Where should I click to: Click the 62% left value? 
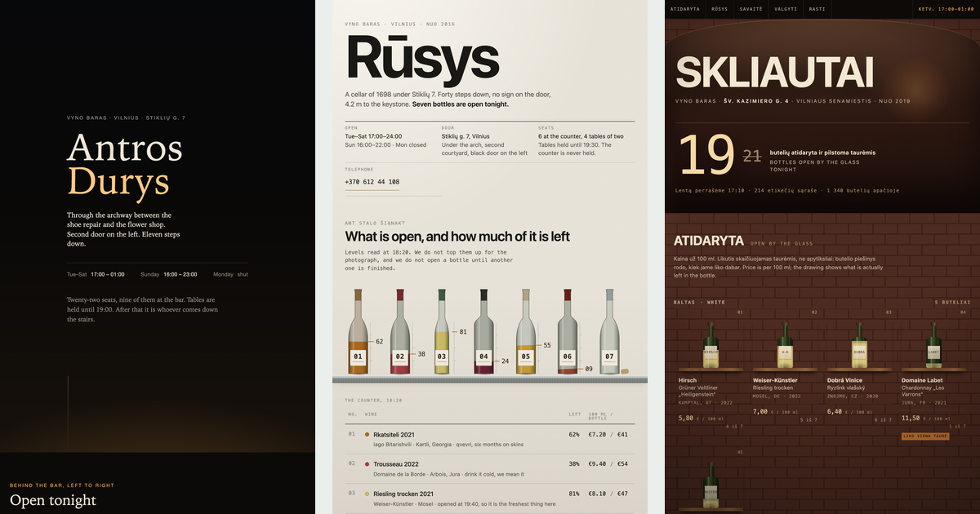[x=574, y=435]
